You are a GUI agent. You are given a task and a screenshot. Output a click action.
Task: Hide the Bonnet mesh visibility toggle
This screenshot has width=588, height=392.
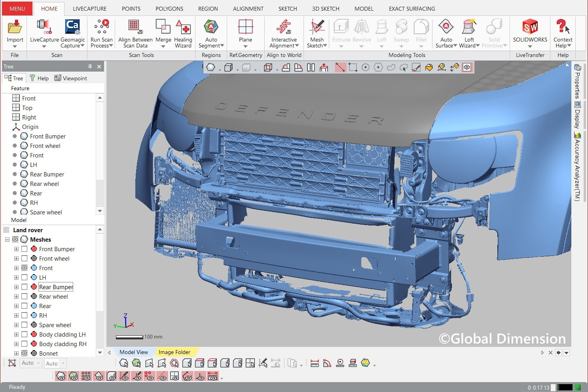pos(24,353)
